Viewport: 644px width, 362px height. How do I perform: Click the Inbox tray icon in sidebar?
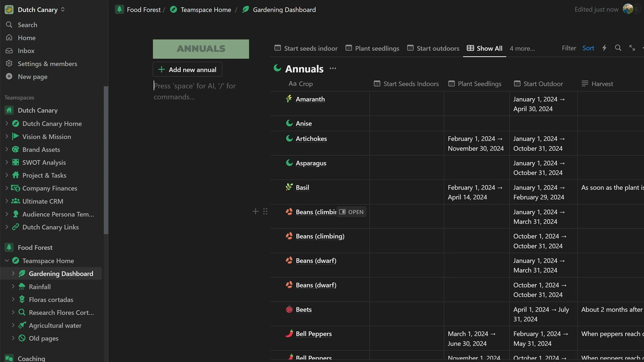(9, 51)
